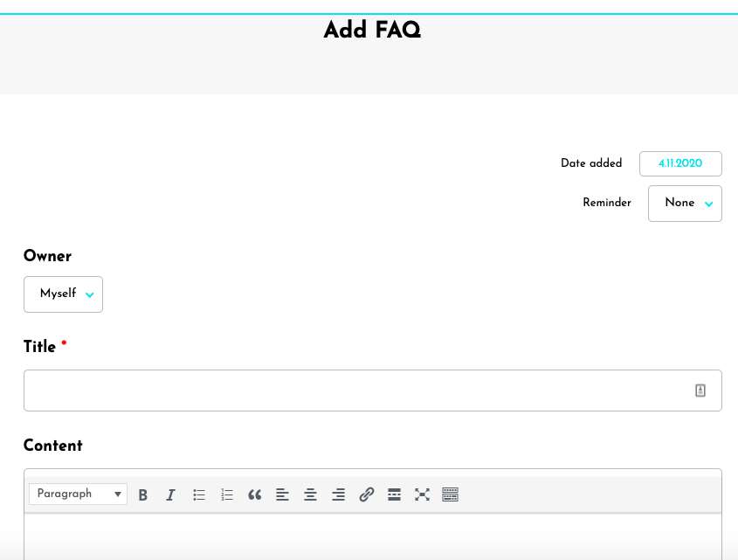This screenshot has height=560, width=738.
Task: Align text to the right
Action: click(338, 494)
